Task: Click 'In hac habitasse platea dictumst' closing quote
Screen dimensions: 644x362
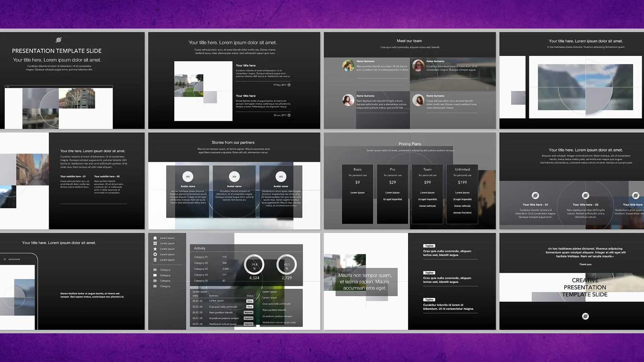Action: (x=586, y=252)
